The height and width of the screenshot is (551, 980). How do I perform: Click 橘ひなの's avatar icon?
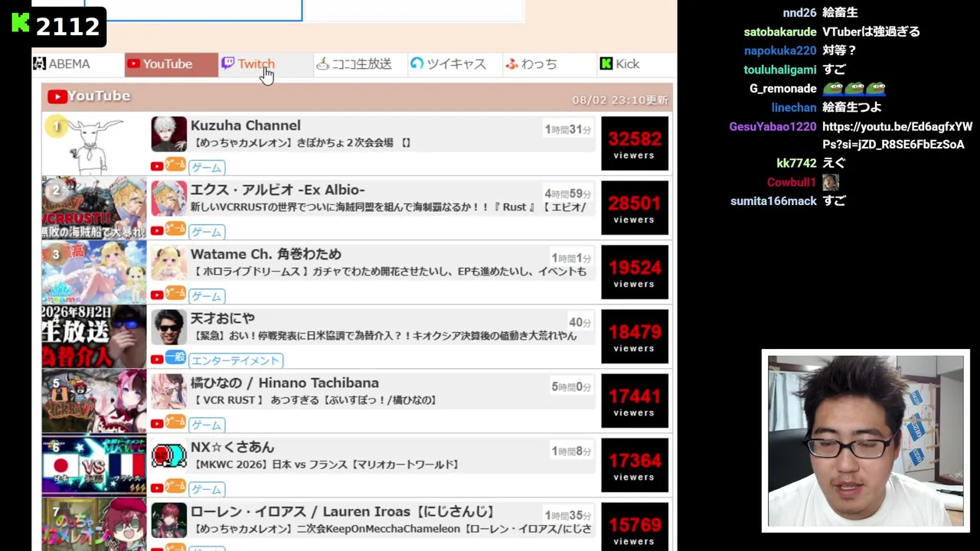(168, 391)
